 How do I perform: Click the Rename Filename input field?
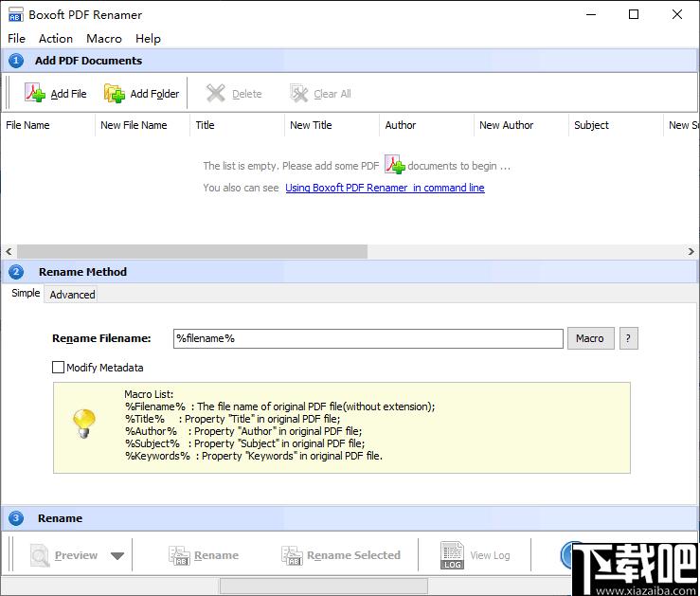point(368,338)
